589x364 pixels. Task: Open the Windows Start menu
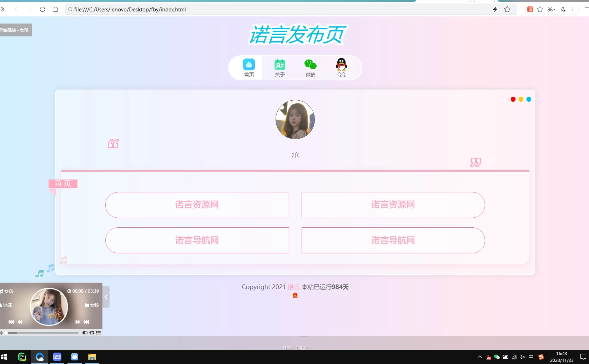4,357
